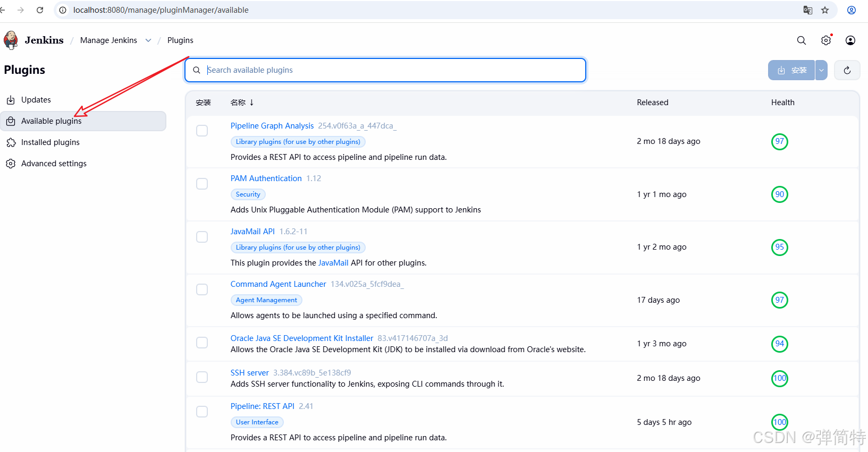The height and width of the screenshot is (452, 868).
Task: Click the User Interface category tag
Action: pos(257,422)
